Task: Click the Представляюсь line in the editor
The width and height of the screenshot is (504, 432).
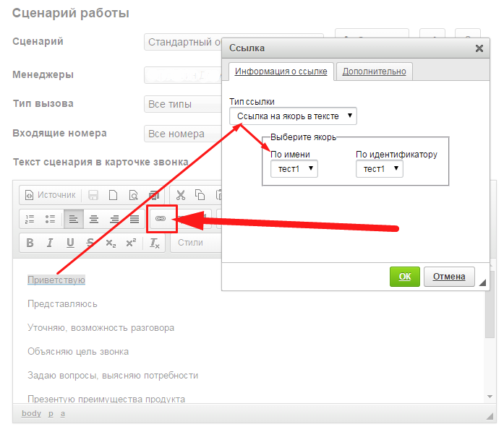Action: (x=62, y=304)
